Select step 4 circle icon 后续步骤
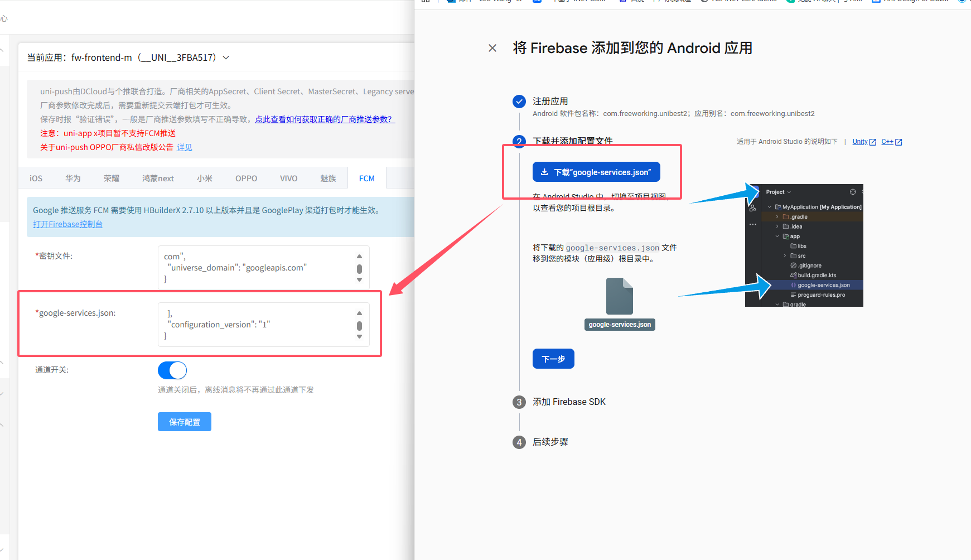 coord(519,442)
